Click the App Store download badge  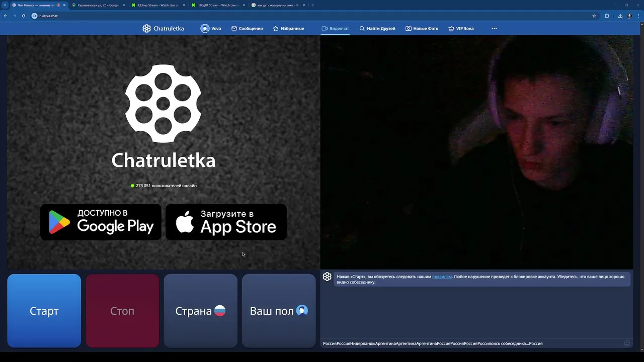226,222
